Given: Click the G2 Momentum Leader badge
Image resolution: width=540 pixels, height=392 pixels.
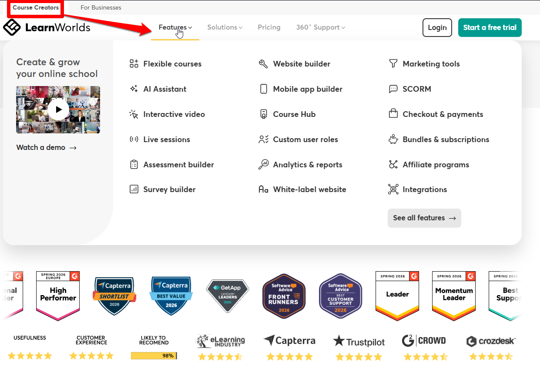Looking at the screenshot, I should (x=454, y=296).
